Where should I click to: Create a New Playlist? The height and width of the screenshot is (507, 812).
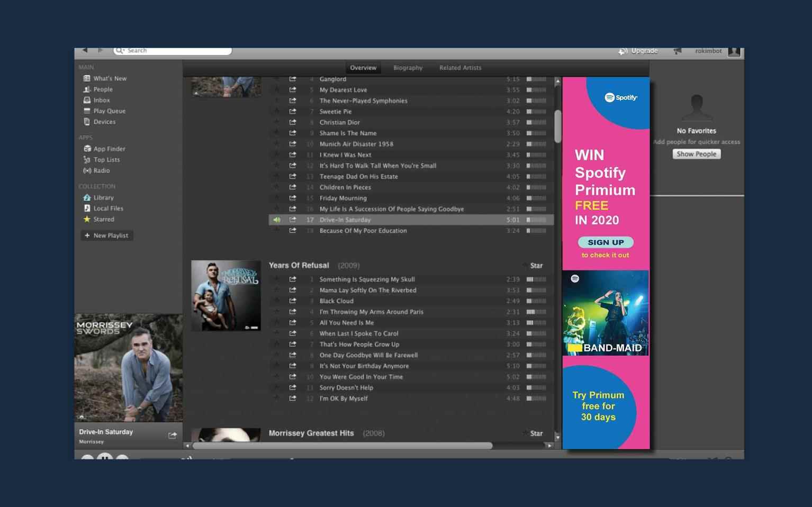tap(107, 236)
